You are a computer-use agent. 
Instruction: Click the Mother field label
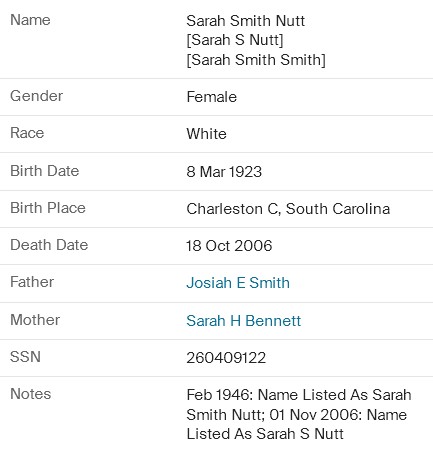click(x=35, y=320)
